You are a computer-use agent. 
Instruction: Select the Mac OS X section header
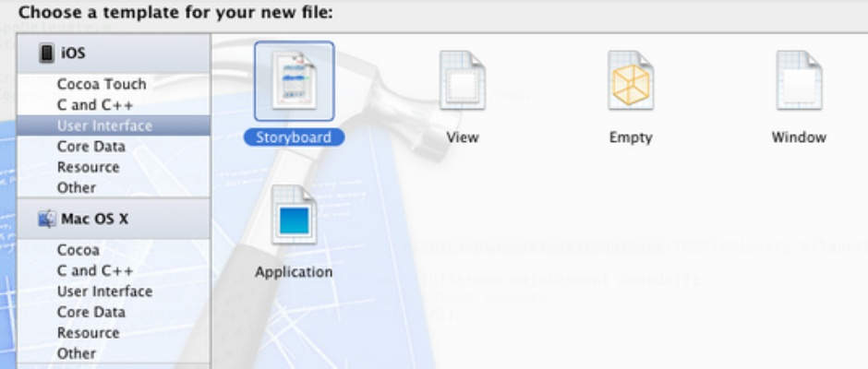click(114, 219)
